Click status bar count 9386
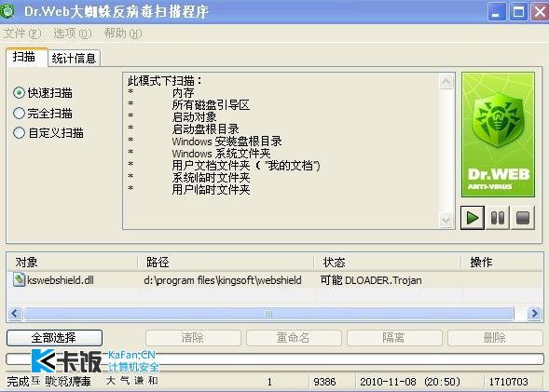The image size is (549, 392). pos(324,382)
